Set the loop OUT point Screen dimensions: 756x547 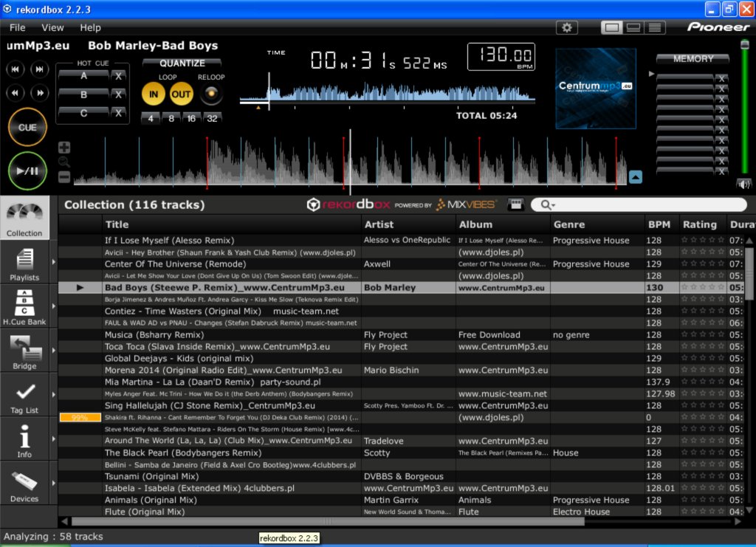tap(181, 94)
